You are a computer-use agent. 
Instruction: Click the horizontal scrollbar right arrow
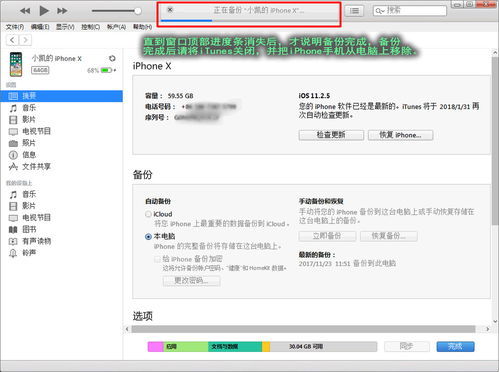488,329
